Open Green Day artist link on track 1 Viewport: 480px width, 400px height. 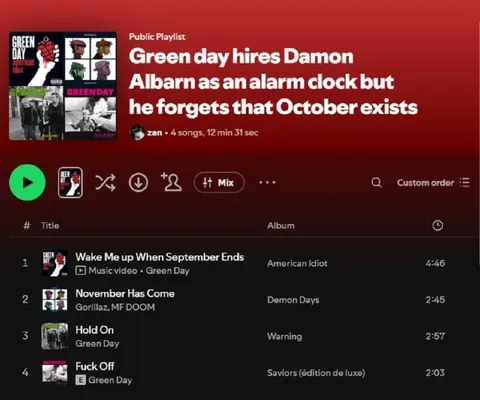pyautogui.click(x=167, y=271)
